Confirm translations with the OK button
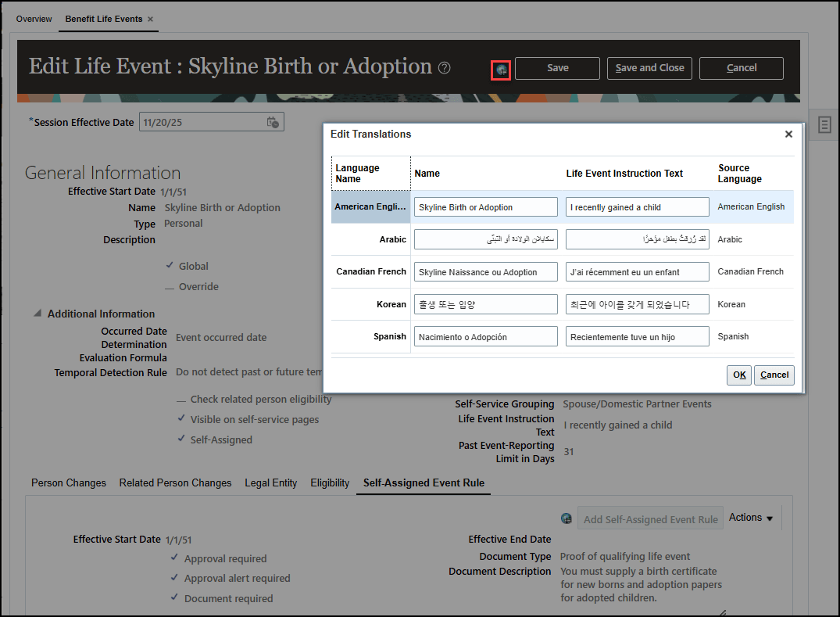 738,375
